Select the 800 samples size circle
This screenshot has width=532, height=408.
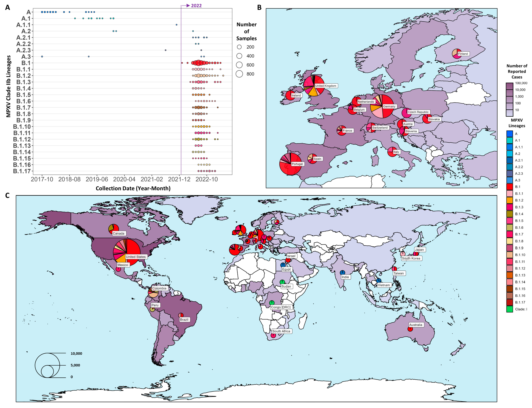coord(239,74)
